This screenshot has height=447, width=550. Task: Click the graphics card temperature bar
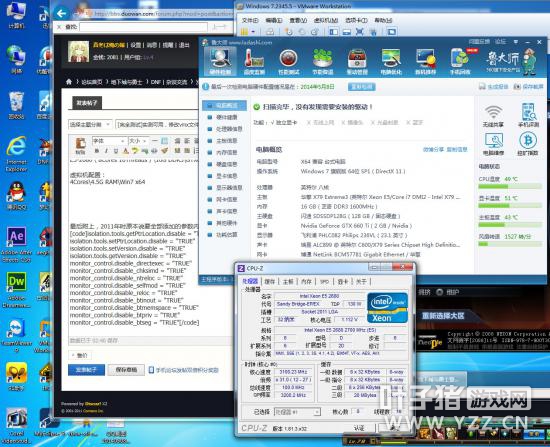pos(510,206)
